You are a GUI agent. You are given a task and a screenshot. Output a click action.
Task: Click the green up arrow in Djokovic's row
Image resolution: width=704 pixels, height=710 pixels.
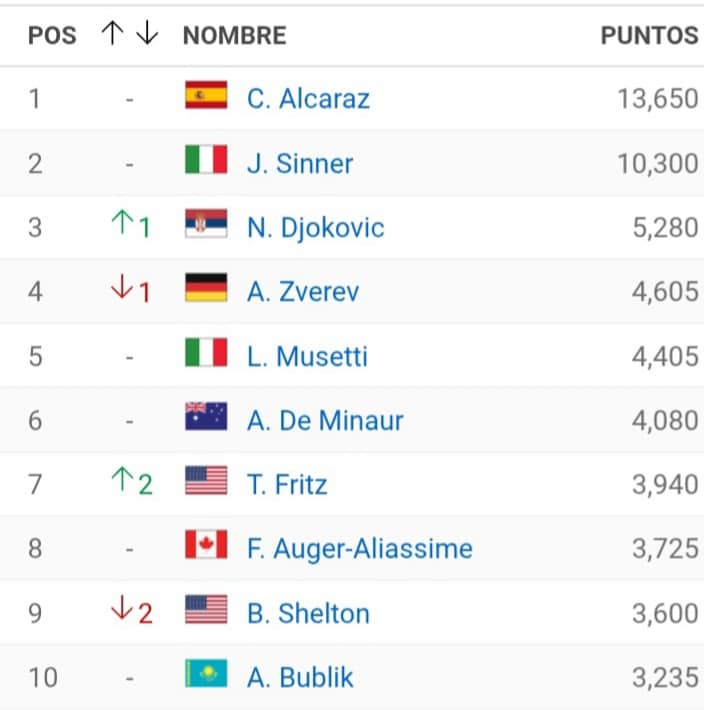coord(122,225)
